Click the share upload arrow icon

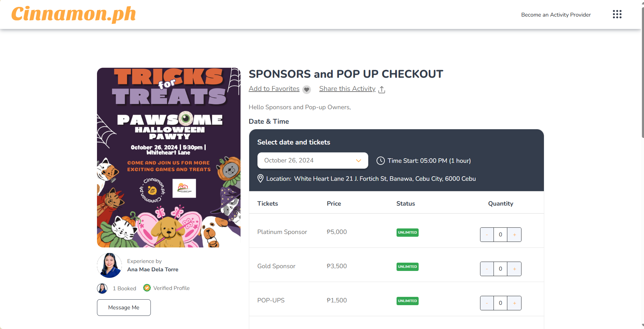[x=382, y=90]
